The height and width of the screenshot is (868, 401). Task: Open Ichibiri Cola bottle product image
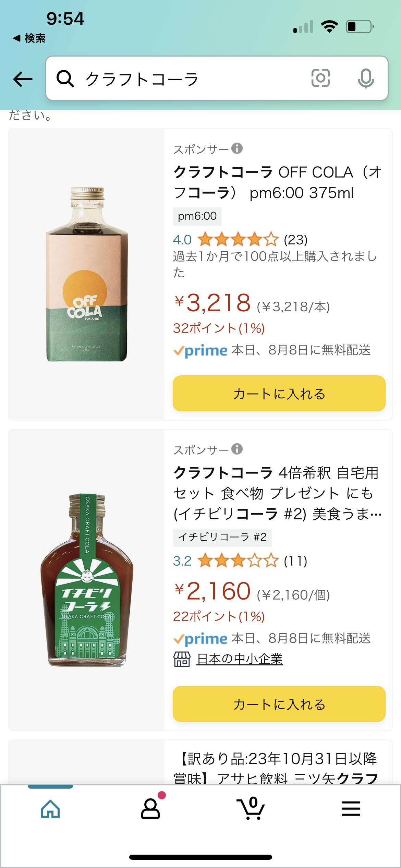point(87,580)
